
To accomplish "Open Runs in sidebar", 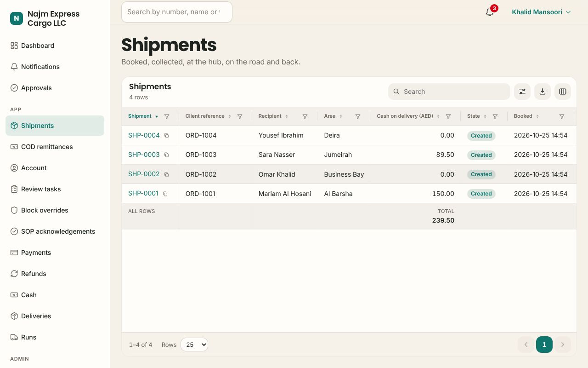I will (x=55, y=337).
